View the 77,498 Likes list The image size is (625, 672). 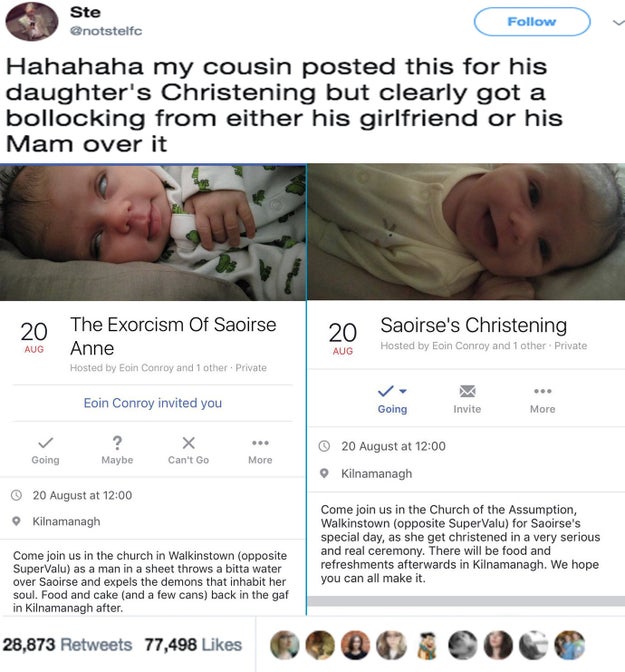click(x=194, y=644)
